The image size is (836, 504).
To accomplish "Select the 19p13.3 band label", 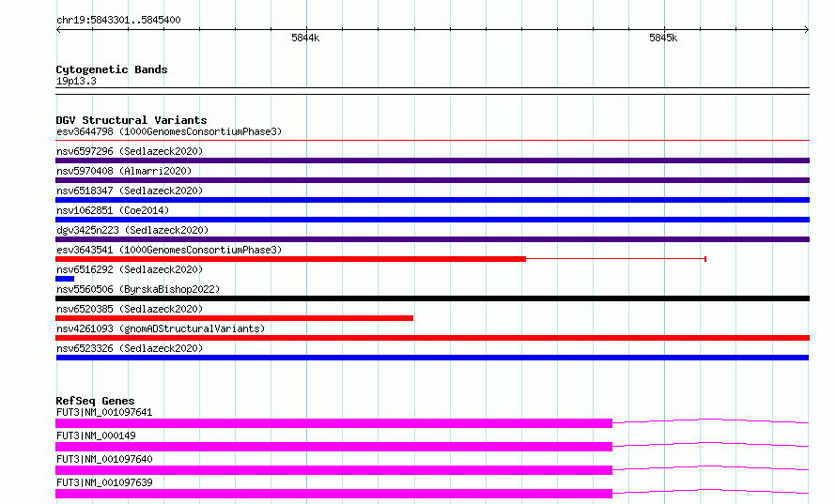I will (76, 81).
